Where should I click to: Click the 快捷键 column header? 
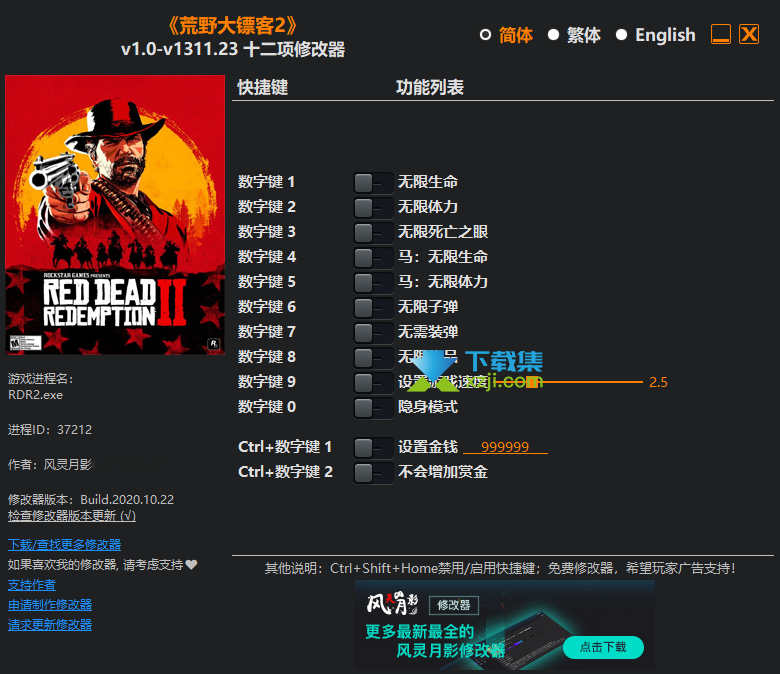point(263,88)
